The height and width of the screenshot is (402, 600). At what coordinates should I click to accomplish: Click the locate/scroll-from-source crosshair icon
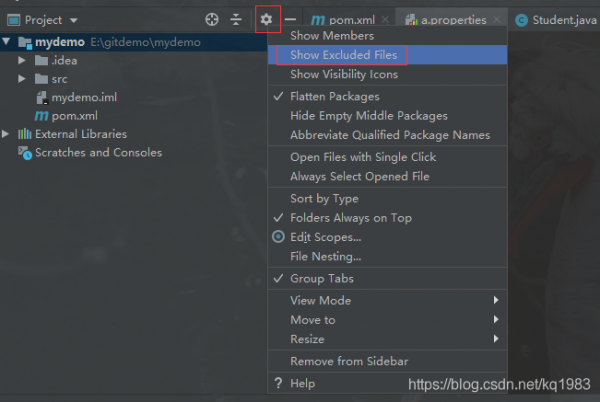[x=211, y=19]
